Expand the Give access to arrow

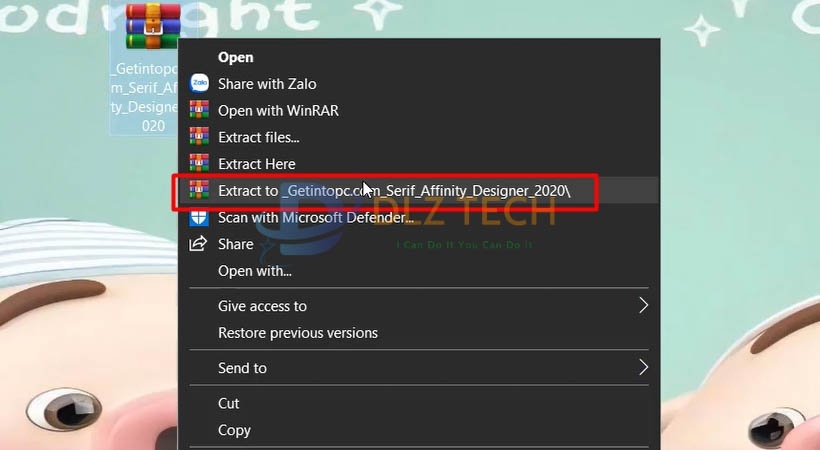click(643, 305)
